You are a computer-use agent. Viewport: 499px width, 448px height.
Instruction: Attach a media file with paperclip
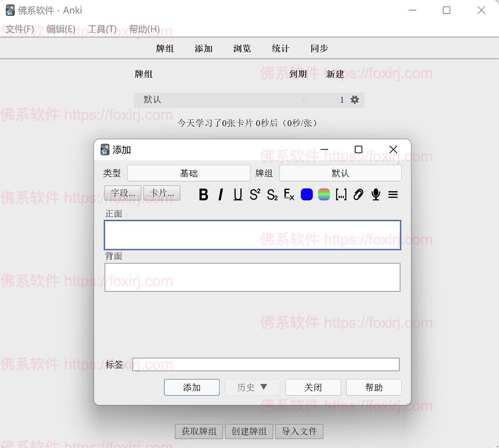tap(358, 194)
